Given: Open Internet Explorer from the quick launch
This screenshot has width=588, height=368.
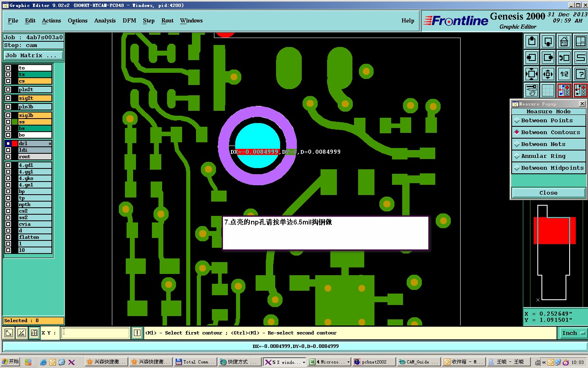Looking at the screenshot, I should 43,362.
